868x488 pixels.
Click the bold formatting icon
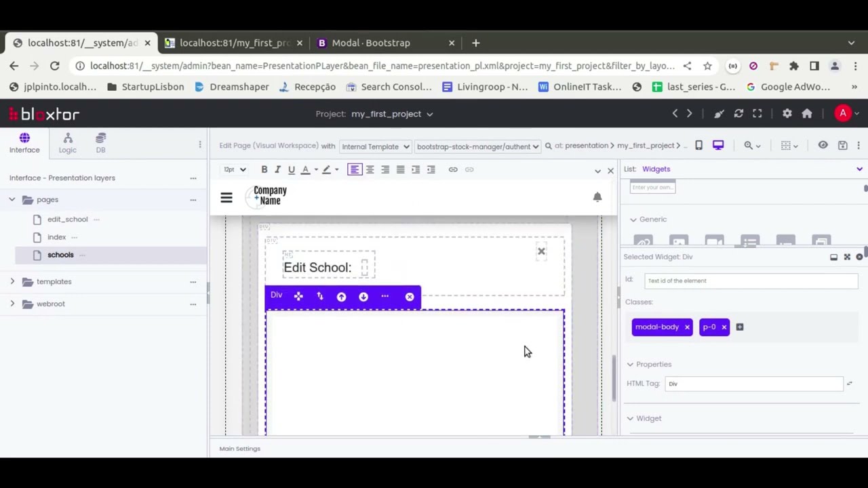(x=264, y=169)
